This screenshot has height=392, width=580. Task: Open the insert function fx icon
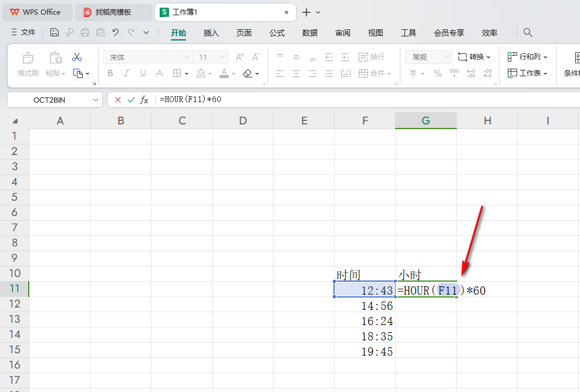144,100
